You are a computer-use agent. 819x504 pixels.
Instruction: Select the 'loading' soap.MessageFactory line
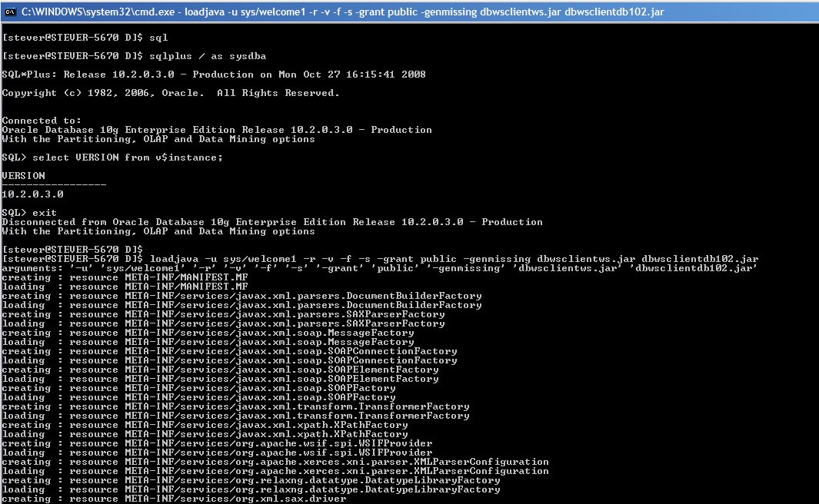click(208, 342)
